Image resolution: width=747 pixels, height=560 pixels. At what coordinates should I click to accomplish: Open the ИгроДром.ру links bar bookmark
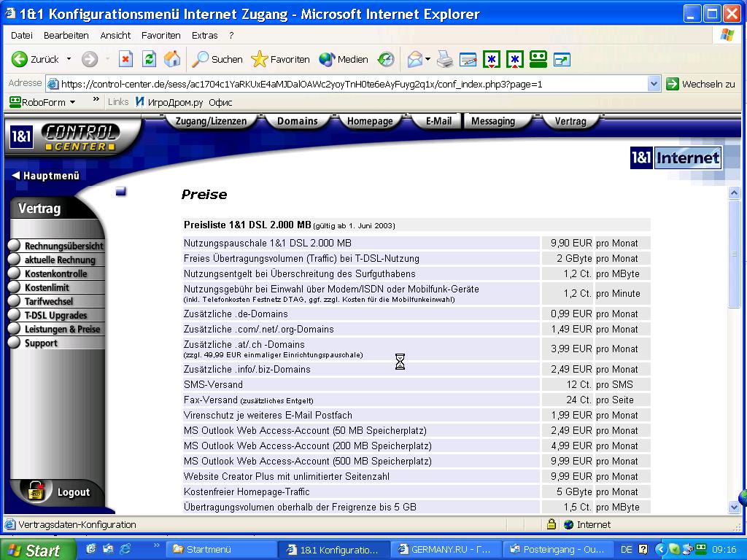point(169,102)
